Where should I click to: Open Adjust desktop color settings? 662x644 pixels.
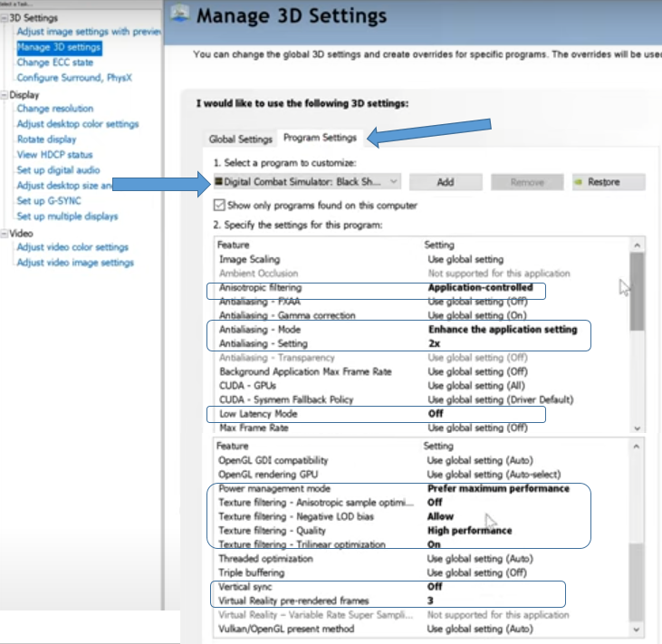click(78, 124)
